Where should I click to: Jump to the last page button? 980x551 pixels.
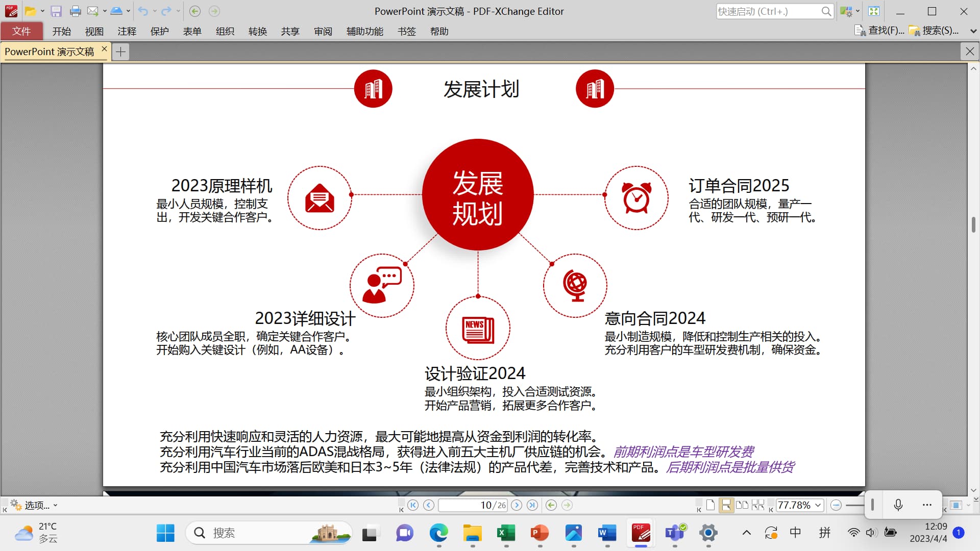532,505
